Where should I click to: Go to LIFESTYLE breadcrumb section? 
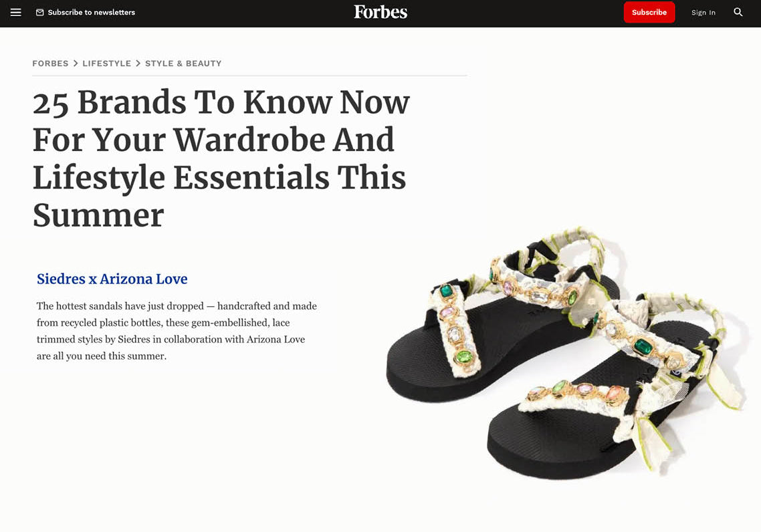coord(107,63)
